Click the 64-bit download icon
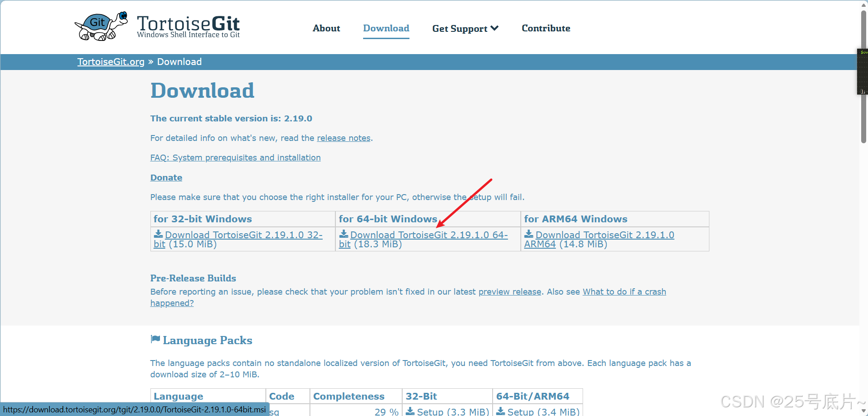This screenshot has height=416, width=868. 344,234
